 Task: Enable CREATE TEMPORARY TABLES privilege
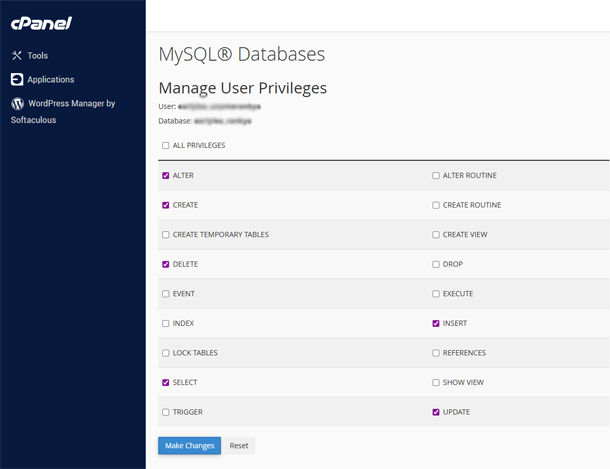coord(166,234)
